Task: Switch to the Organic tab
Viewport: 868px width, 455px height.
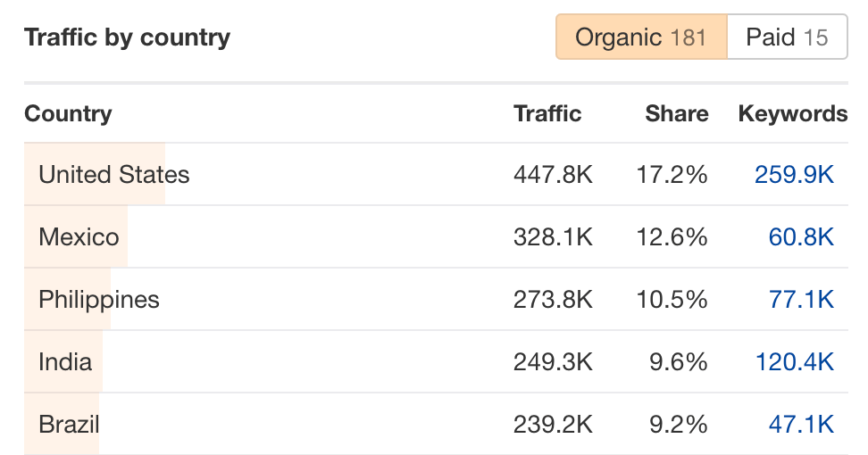Action: click(640, 37)
